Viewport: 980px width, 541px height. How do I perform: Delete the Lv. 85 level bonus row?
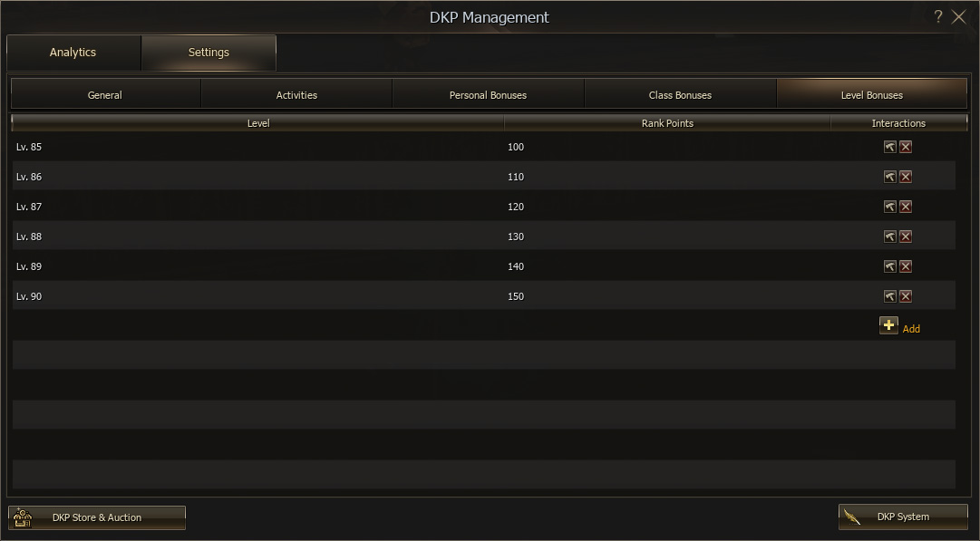[x=906, y=147]
